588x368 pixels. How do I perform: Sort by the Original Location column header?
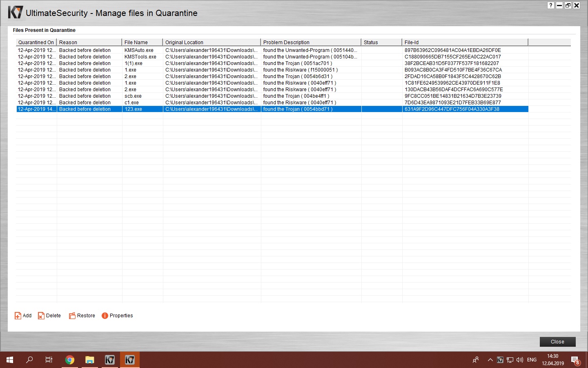point(212,42)
